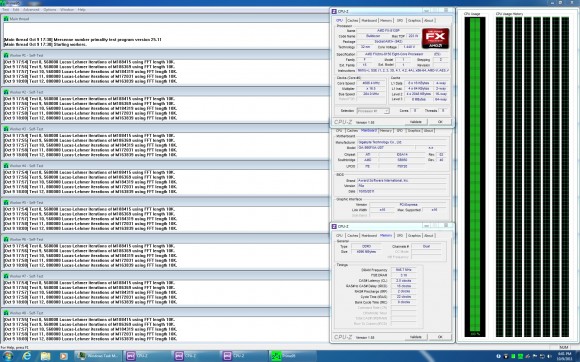Click the Main thread window icon
Image resolution: width=580 pixels, height=362 pixels.
(x=6, y=18)
